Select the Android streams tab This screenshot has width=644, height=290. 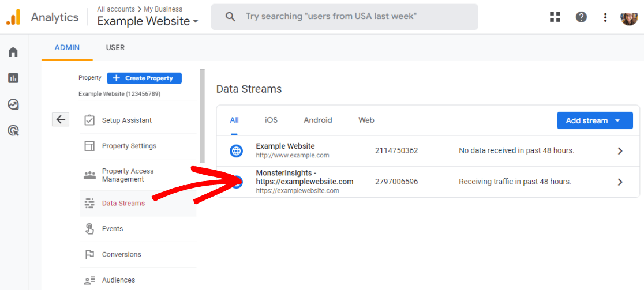tap(318, 120)
